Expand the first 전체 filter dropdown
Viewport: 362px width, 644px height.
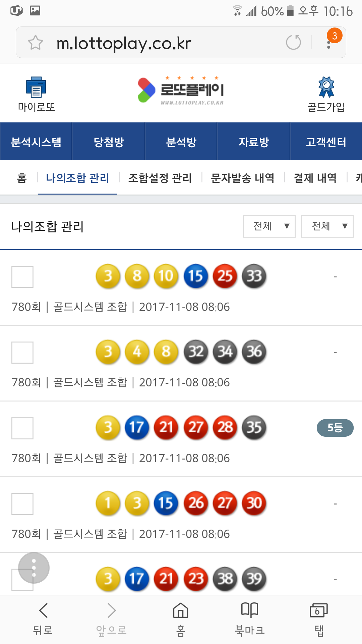click(x=269, y=226)
